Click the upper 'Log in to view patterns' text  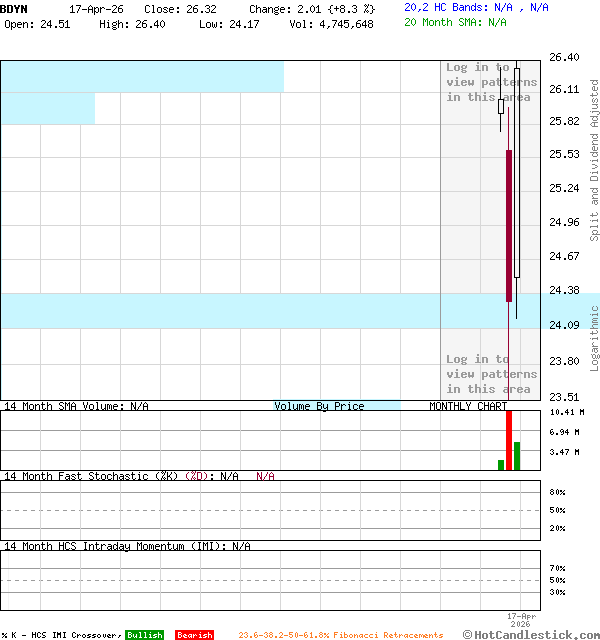(491, 82)
